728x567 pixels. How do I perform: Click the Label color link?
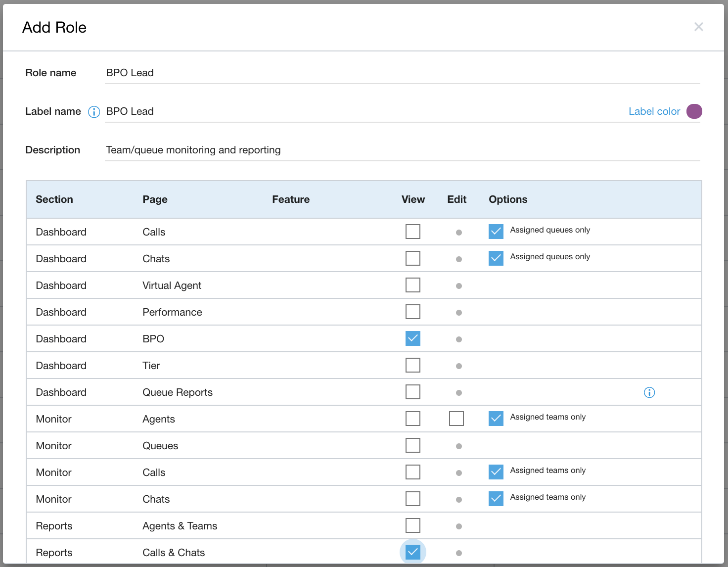click(x=654, y=111)
